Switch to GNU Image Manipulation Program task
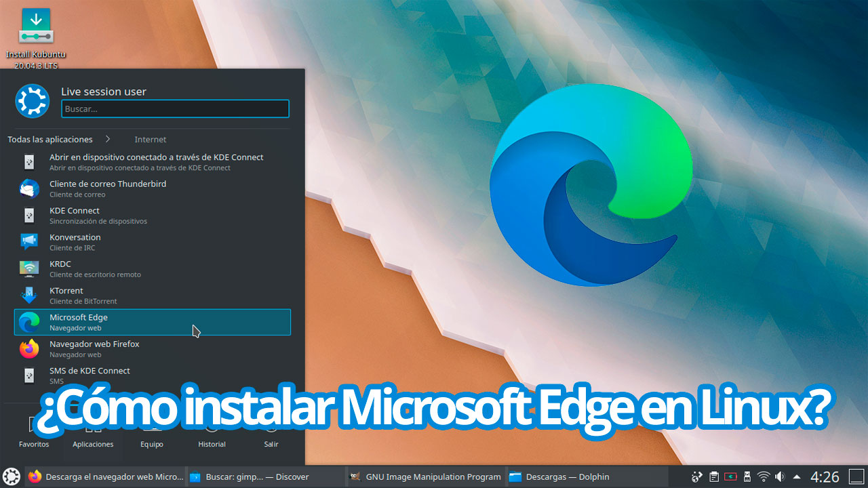This screenshot has width=868, height=488. (425, 476)
